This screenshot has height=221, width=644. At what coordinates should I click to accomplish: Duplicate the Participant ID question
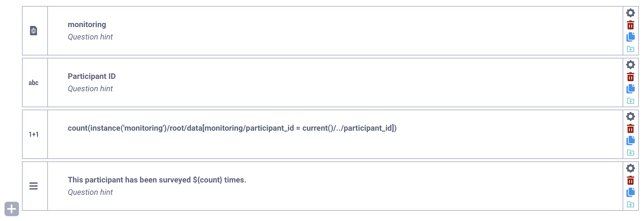click(631, 89)
